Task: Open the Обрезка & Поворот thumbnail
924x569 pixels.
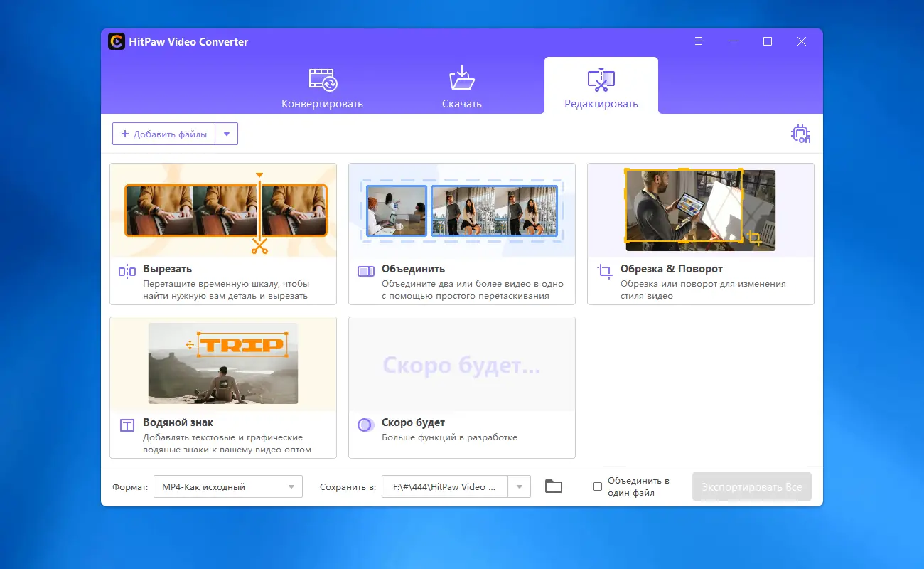Action: tap(701, 210)
